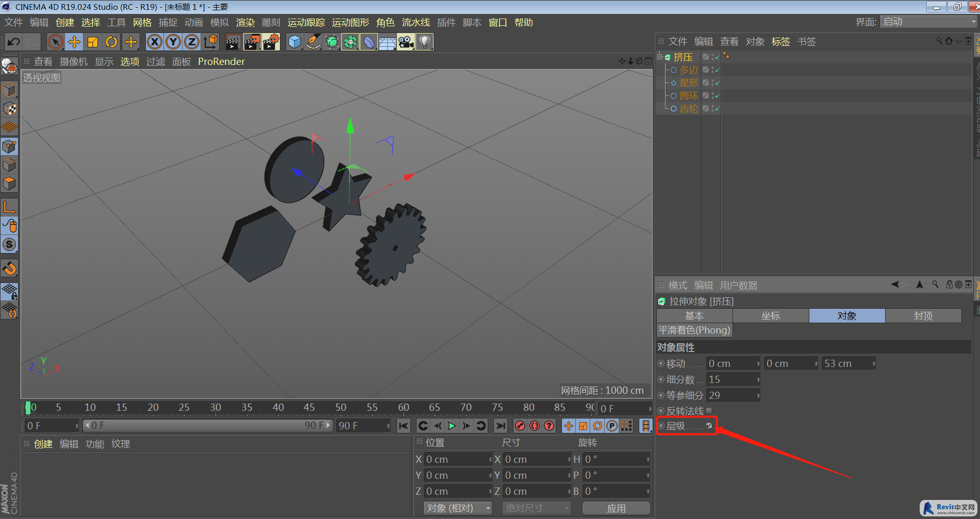The height and width of the screenshot is (519, 980).
Task: Open viewport 摄像机 menu
Action: tap(74, 62)
